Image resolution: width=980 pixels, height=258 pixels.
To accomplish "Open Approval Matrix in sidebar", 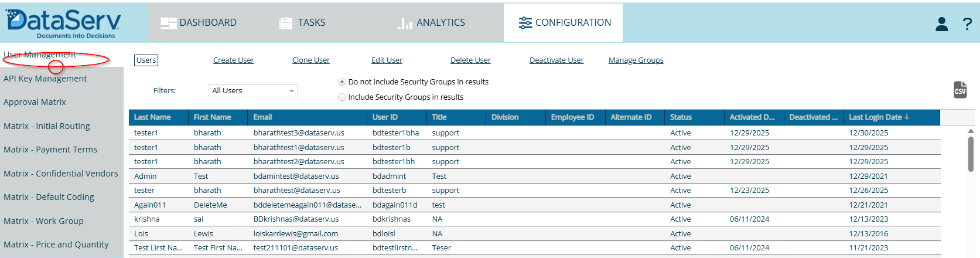I will point(35,102).
